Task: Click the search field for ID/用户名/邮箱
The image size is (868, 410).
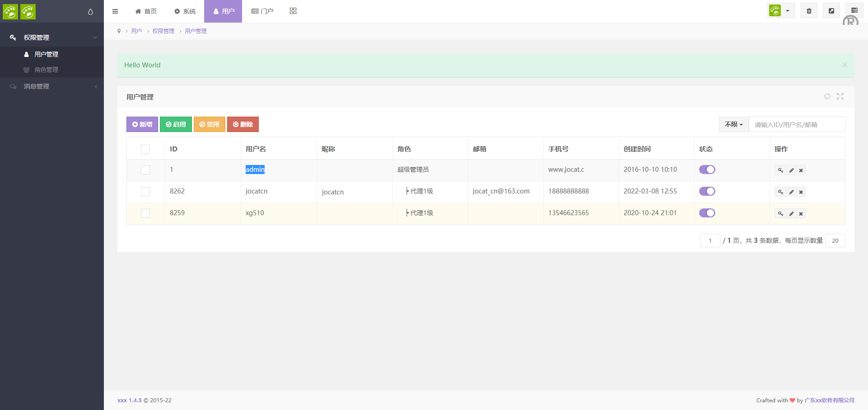Action: [x=797, y=124]
